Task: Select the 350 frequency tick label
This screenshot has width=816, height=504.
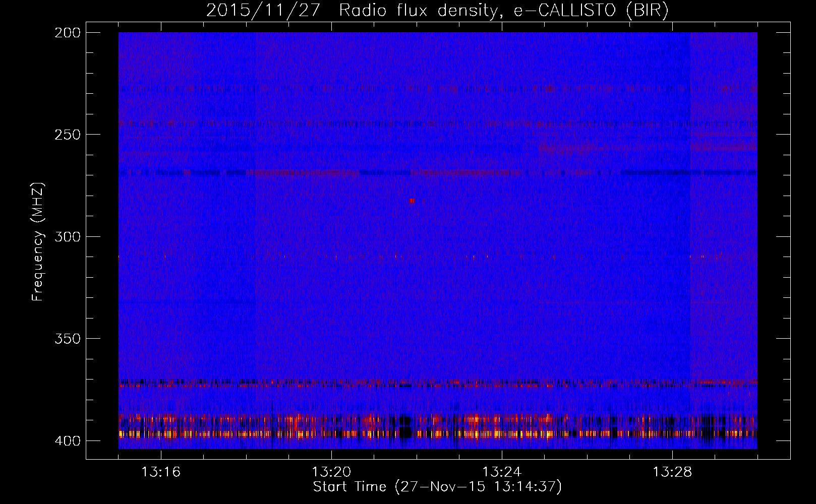Action: (x=67, y=338)
